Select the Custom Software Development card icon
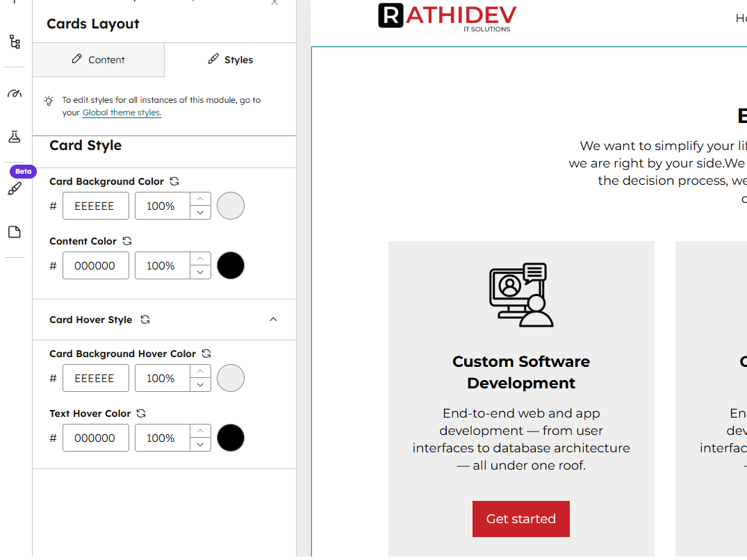This screenshot has width=747, height=560. (x=521, y=295)
